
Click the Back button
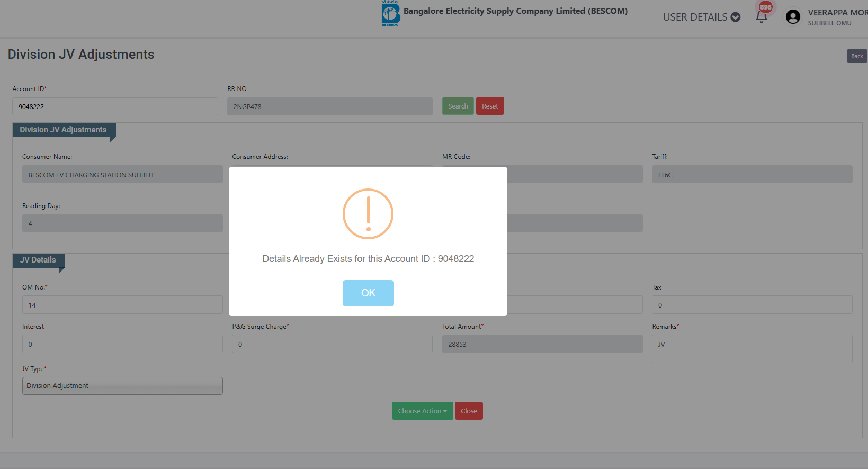tap(857, 56)
